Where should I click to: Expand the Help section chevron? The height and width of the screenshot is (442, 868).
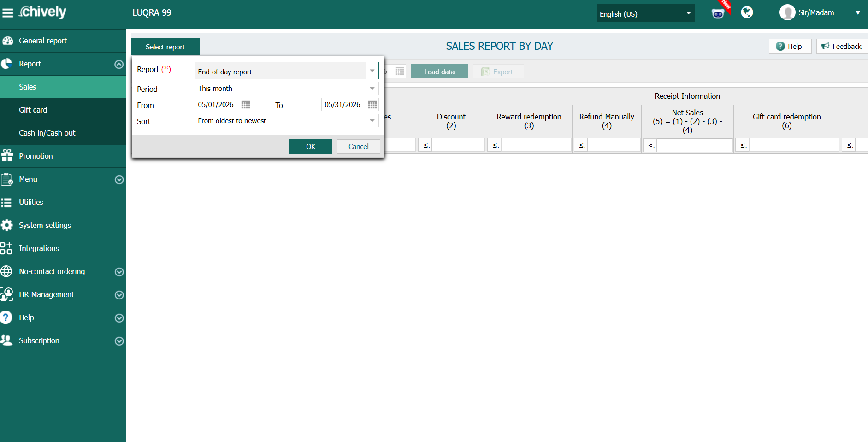[x=119, y=318]
